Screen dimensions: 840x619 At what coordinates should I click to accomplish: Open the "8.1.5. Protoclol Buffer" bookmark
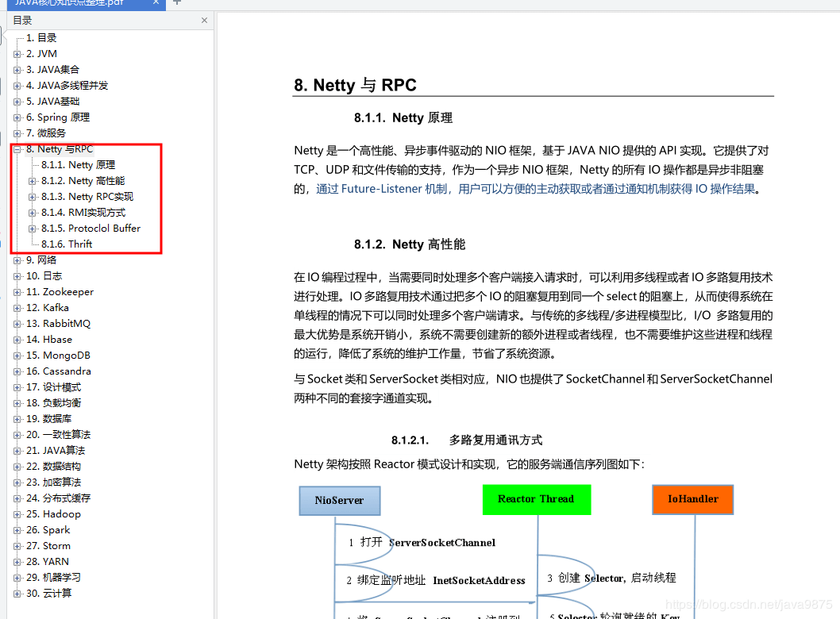point(91,228)
